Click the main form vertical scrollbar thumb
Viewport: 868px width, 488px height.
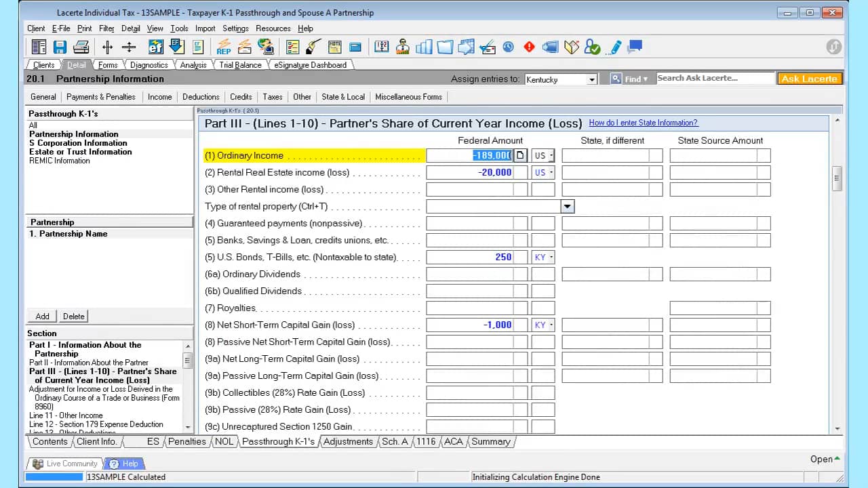tap(837, 179)
